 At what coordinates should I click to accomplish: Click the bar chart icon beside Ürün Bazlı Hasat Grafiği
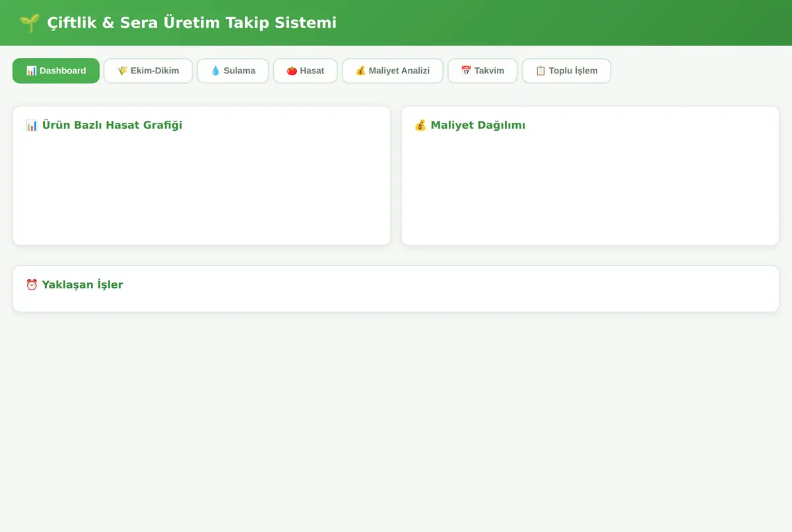pyautogui.click(x=32, y=125)
